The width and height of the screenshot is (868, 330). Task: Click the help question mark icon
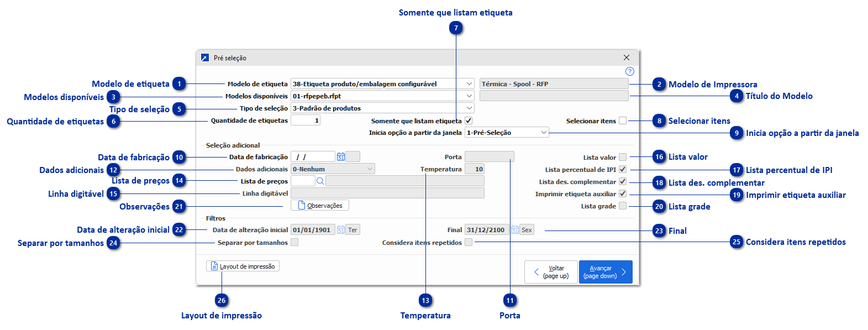(x=629, y=71)
